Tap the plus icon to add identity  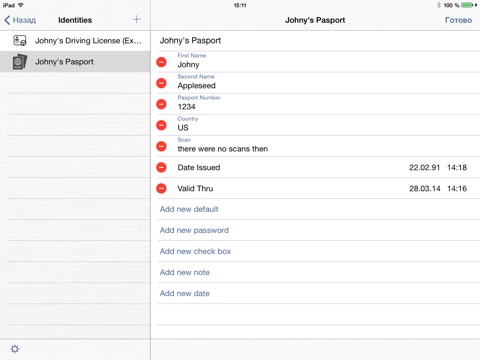click(x=136, y=20)
